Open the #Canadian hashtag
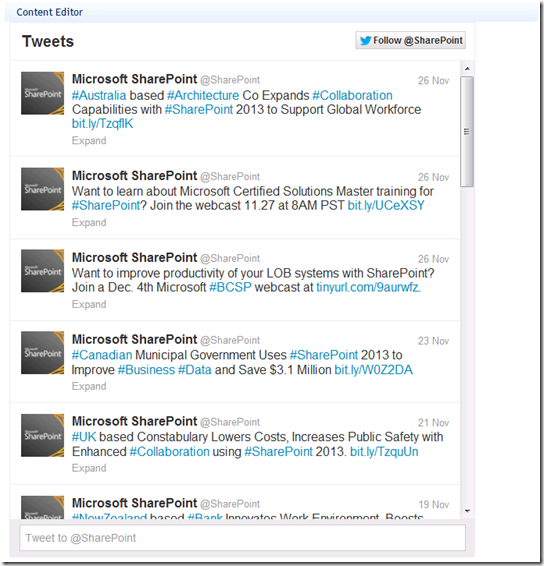This screenshot has height=566, width=544. click(x=102, y=355)
